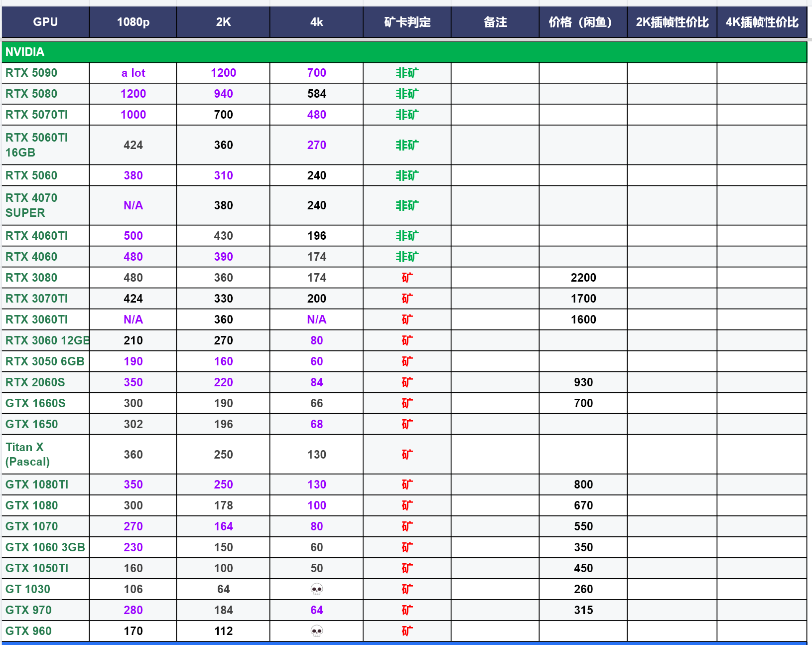The width and height of the screenshot is (812, 645).
Task: Select the RTX 3060 12GB cell
Action: pyautogui.click(x=45, y=340)
